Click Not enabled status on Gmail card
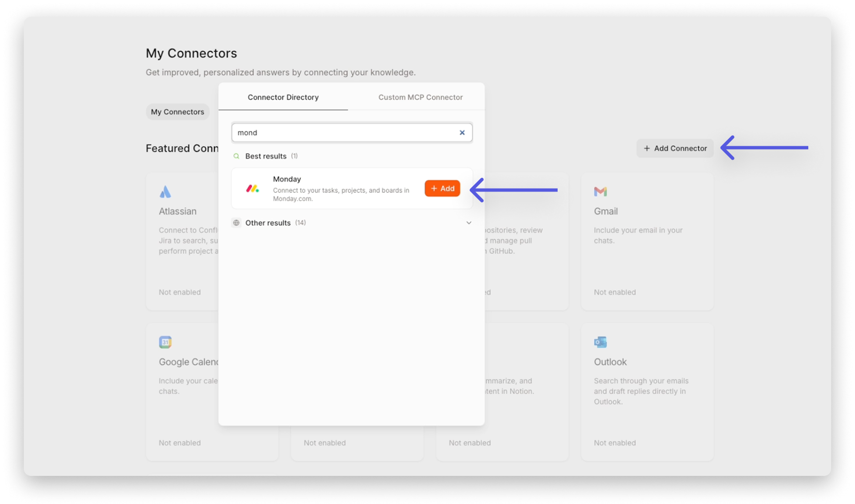Image resolution: width=855 pixels, height=504 pixels. coord(615,292)
